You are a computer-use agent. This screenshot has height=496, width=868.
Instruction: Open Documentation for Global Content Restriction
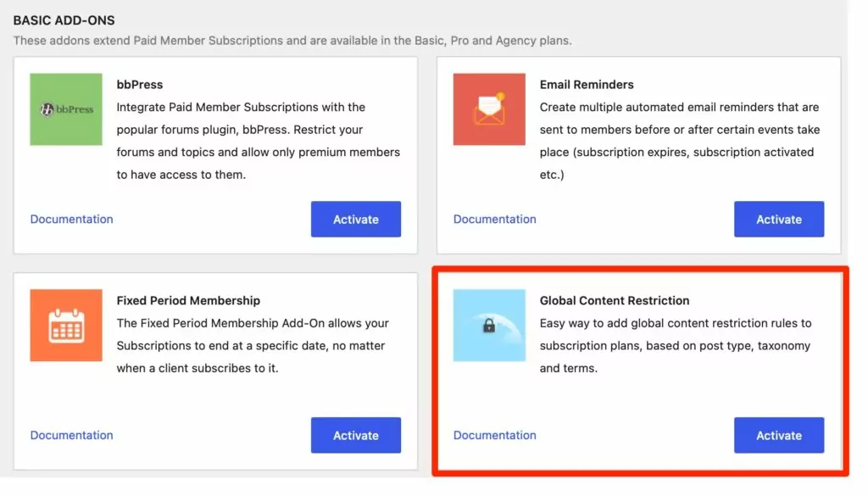tap(494, 435)
